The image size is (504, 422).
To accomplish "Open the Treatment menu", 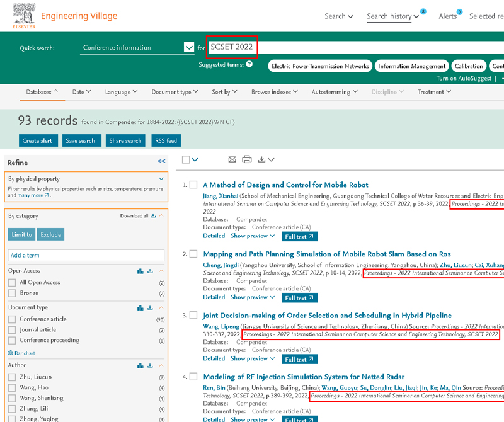I will 434,92.
